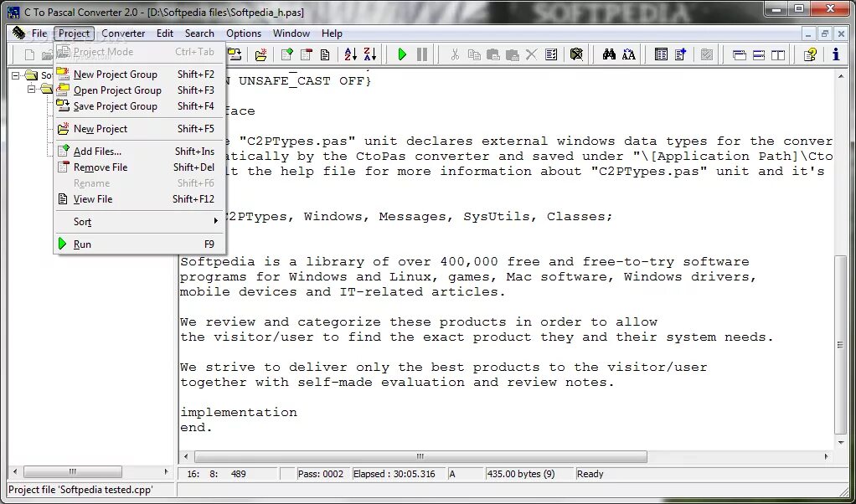The image size is (856, 504).
Task: Click the 'end.' line in editor
Action: point(196,428)
